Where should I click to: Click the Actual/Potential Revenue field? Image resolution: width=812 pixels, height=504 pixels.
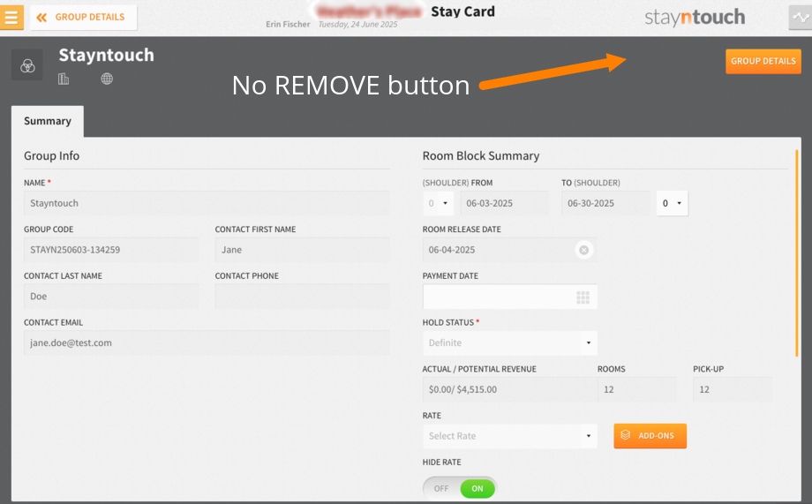(509, 389)
